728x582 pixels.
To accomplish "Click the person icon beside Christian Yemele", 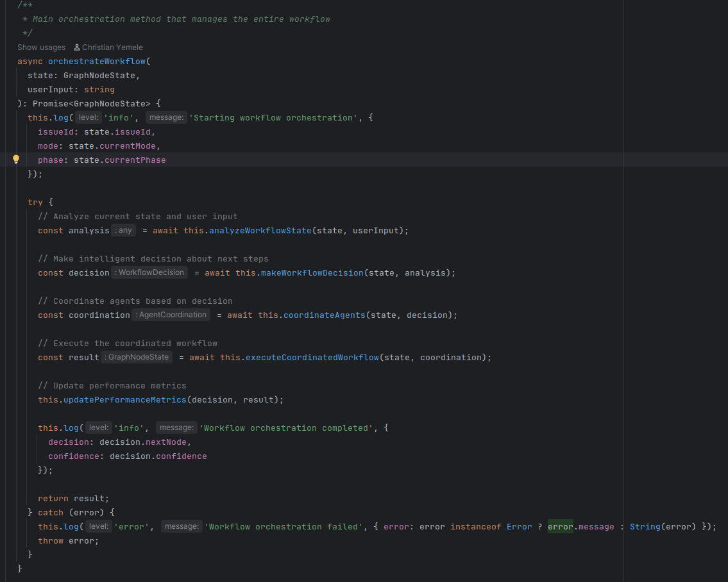I will tap(77, 47).
